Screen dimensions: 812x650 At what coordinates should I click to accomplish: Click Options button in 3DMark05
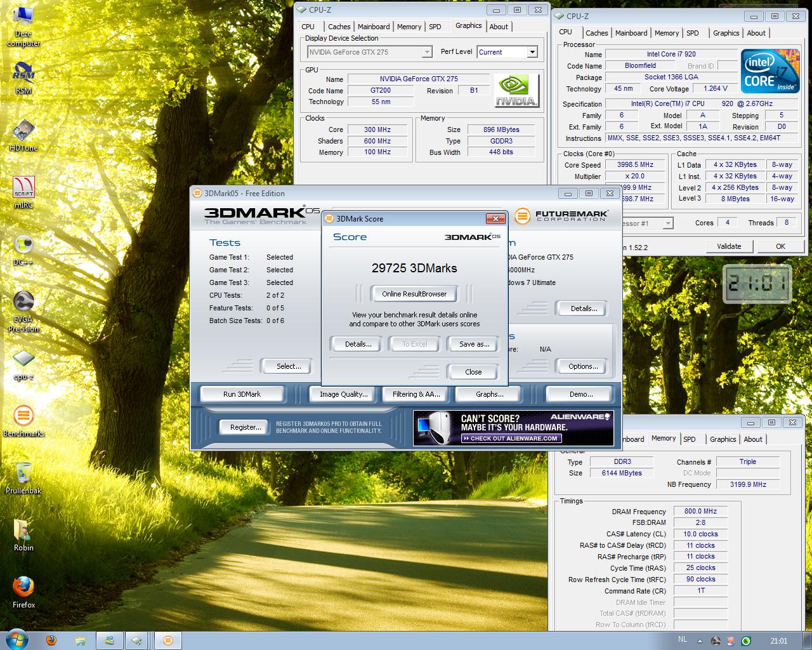click(583, 366)
